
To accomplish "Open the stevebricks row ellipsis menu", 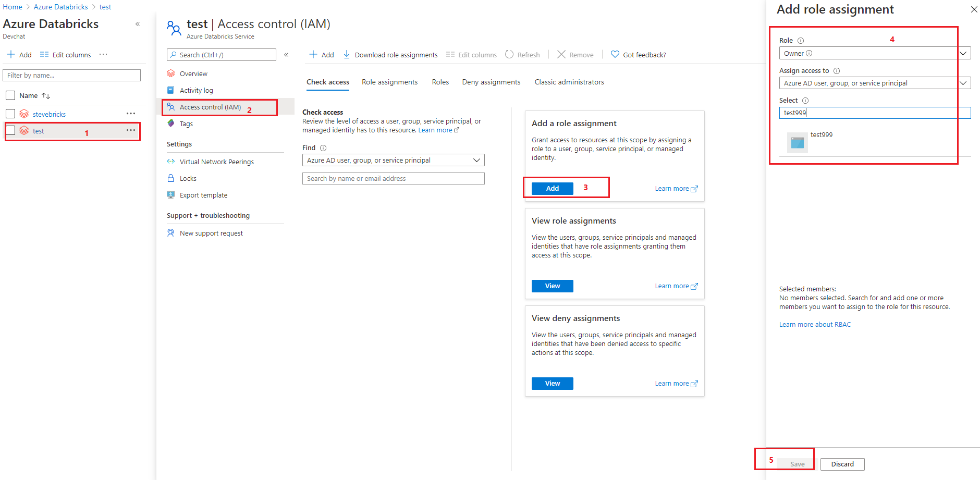I will pos(131,113).
